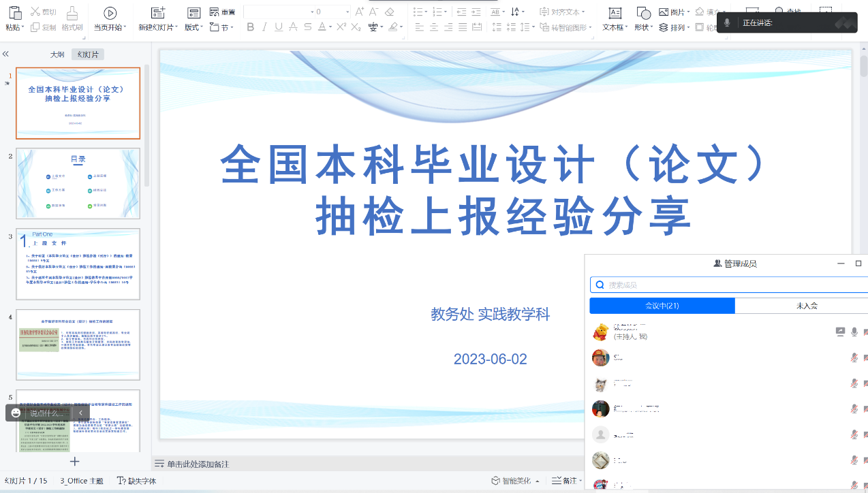Start slideshow from current page play icon
868x493 pixels.
110,13
